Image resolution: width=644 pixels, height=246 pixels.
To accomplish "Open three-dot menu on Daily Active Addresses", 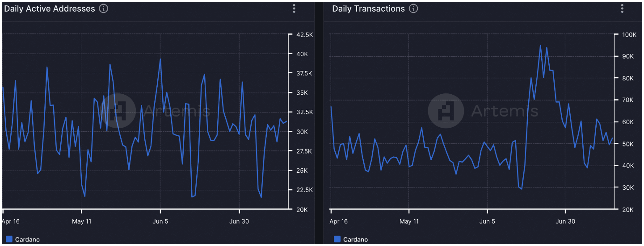I will tap(294, 8).
